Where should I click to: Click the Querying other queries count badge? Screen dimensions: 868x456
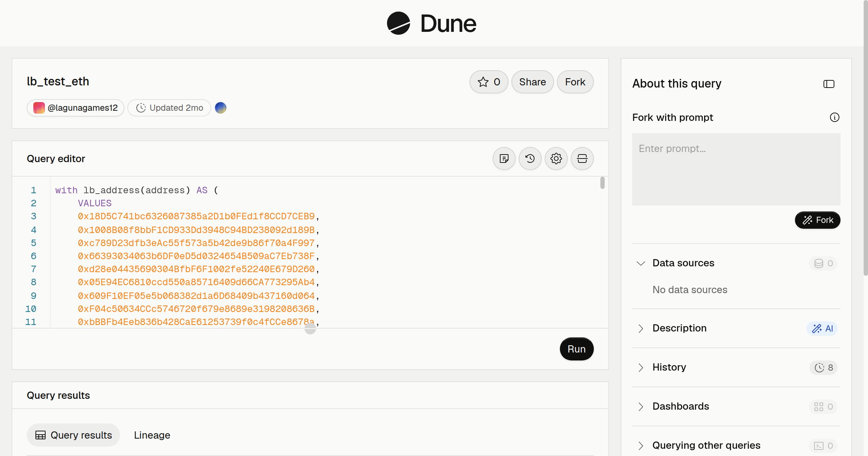823,446
